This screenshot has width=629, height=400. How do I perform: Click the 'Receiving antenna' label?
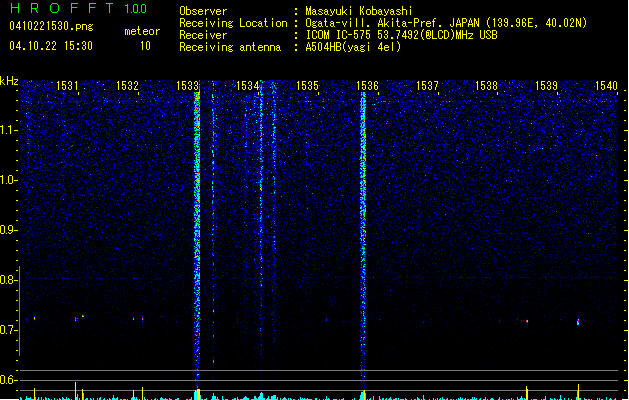coord(230,47)
